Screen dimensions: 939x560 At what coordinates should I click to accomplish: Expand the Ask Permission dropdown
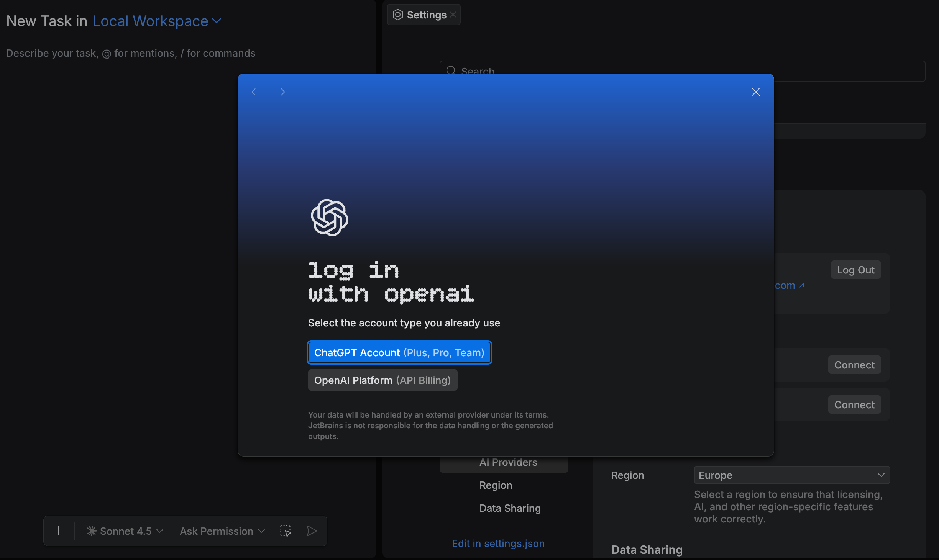tap(222, 531)
